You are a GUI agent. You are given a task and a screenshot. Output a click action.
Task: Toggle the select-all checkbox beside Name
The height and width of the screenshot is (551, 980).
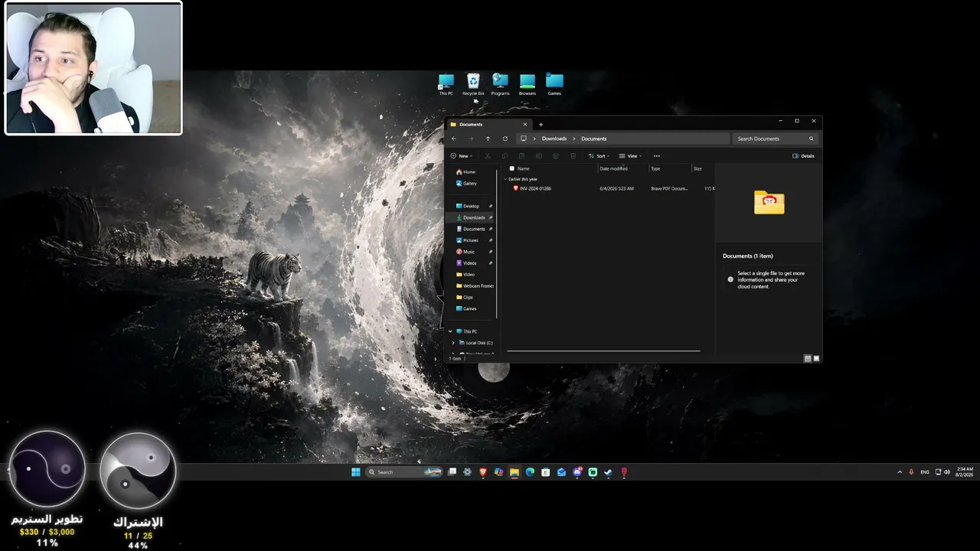[511, 168]
